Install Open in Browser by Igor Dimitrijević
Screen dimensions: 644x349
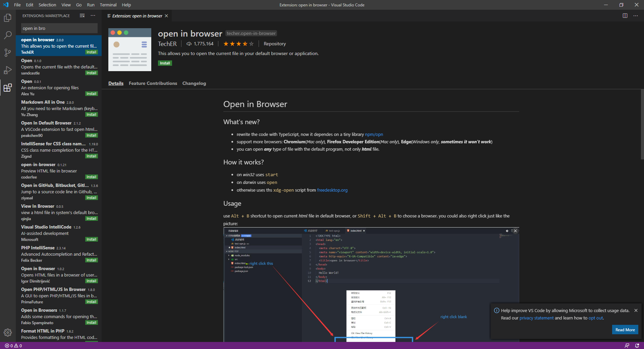point(91,281)
